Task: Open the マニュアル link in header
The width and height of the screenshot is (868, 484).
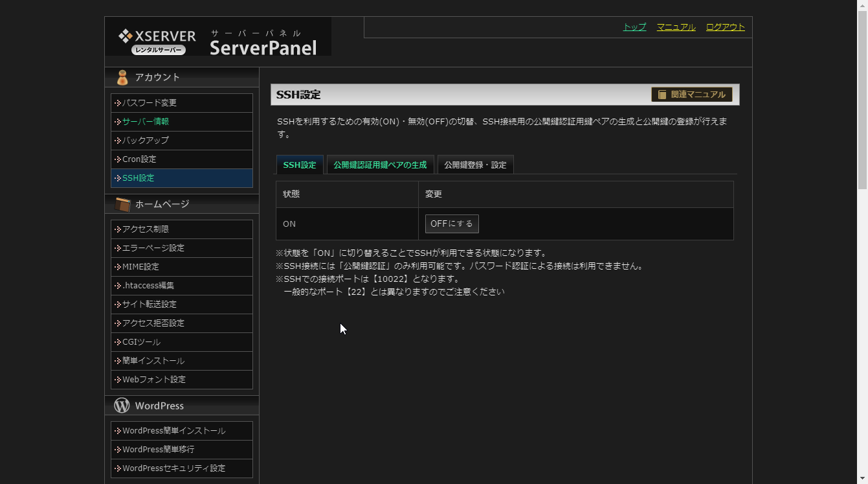Action: point(676,27)
